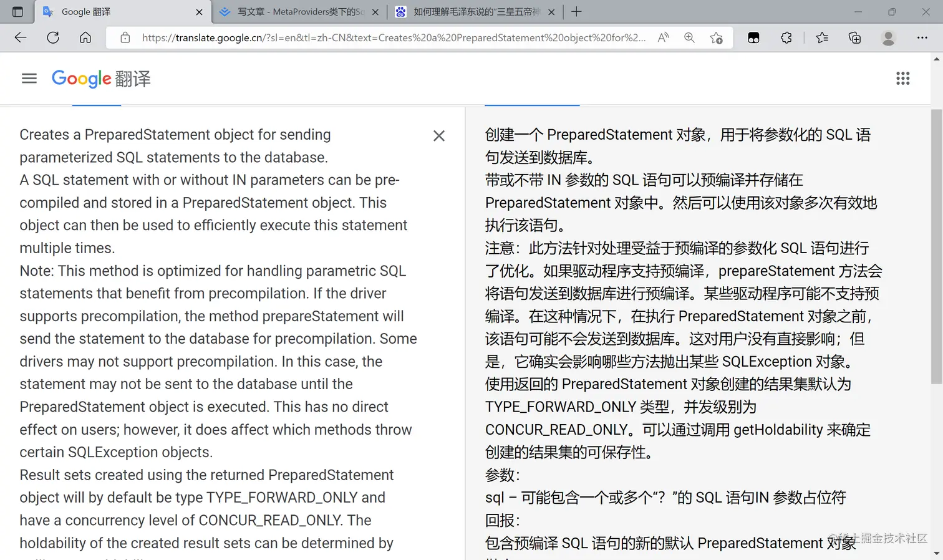Open a new browser tab
Image resolution: width=943 pixels, height=560 pixels.
pyautogui.click(x=576, y=12)
